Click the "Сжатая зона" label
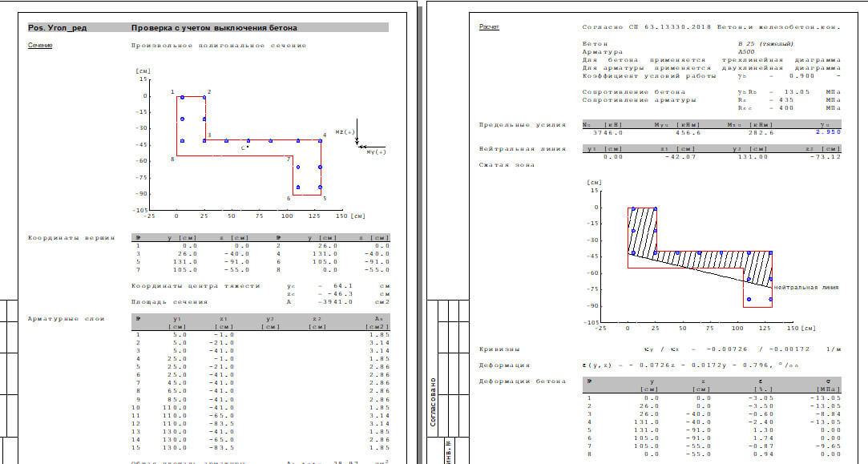 click(507, 165)
